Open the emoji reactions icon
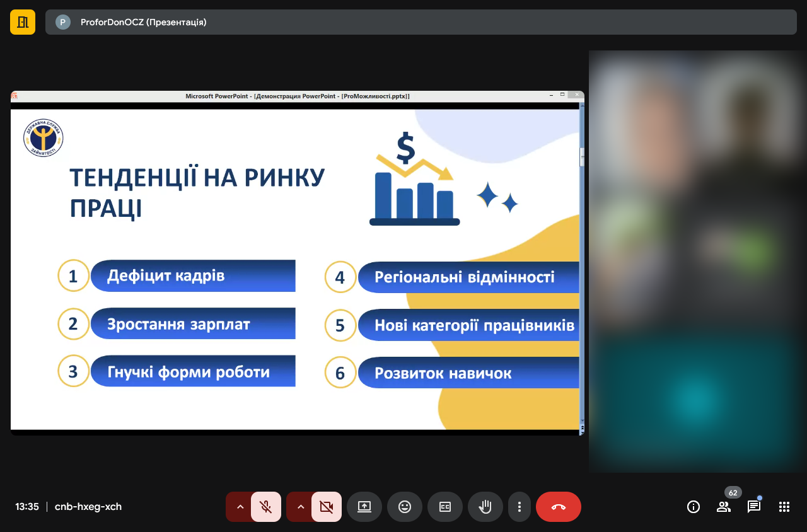Viewport: 807px width, 532px height. coord(405,507)
